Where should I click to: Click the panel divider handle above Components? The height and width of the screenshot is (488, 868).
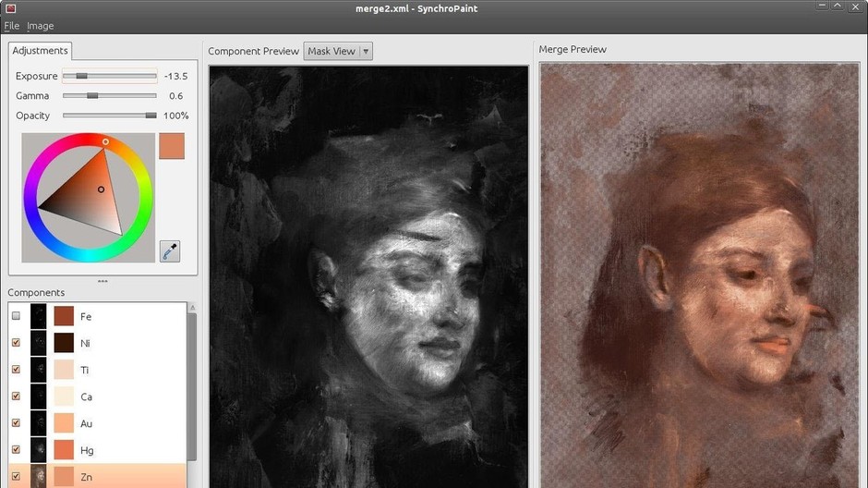tap(102, 281)
